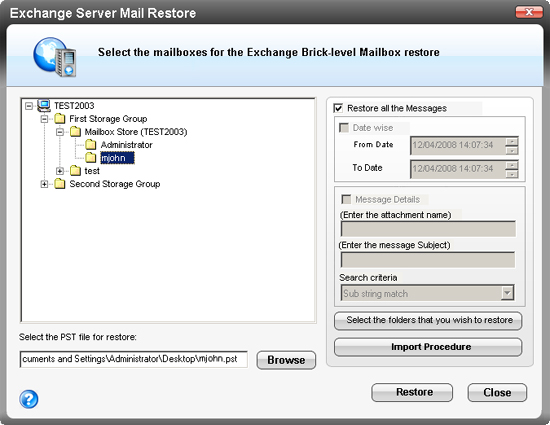Toggle the Message Details checkbox
Screen dimensions: 550x425
pos(346,200)
